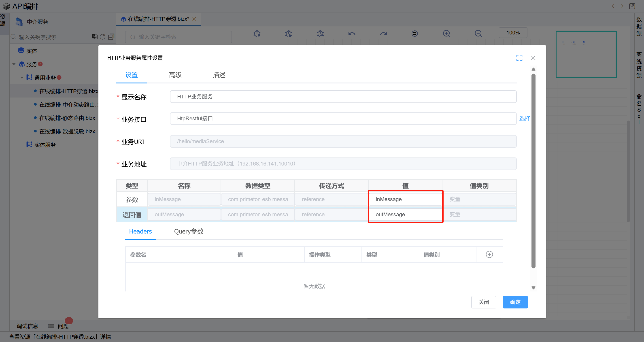Open the 问题 problems panel
The width and height of the screenshot is (644, 342).
63,326
